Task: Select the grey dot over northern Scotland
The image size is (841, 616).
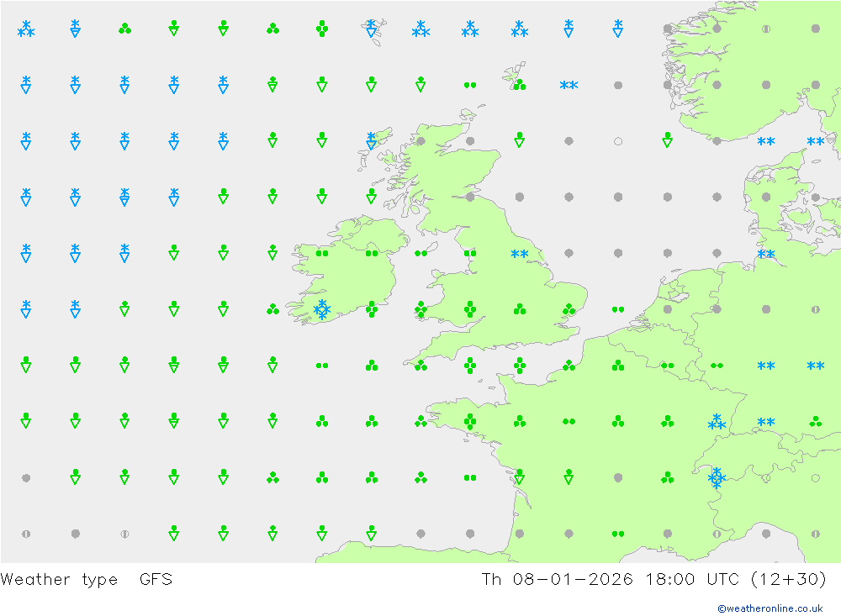Action: (420, 141)
